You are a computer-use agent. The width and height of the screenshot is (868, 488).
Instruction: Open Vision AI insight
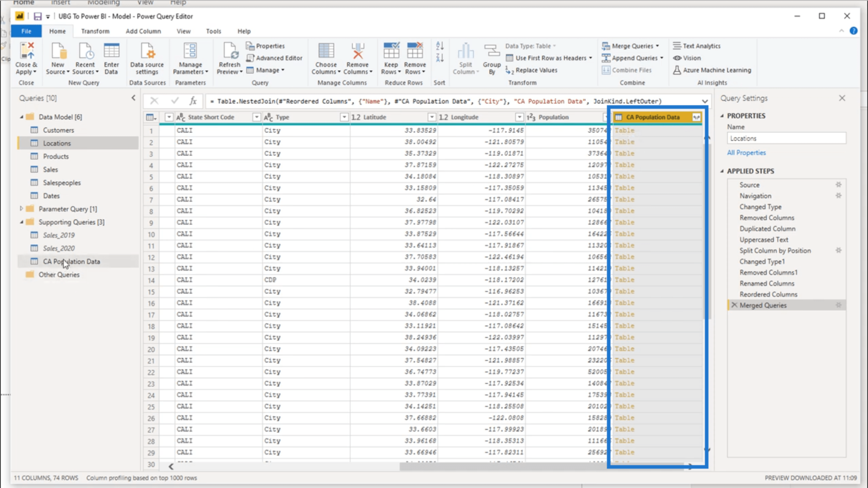(x=687, y=58)
